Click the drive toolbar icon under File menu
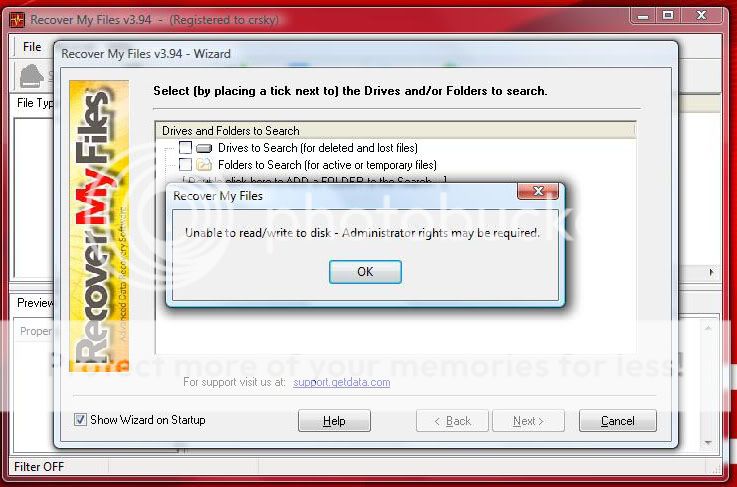Viewport: 737px width, 487px height. (32, 77)
